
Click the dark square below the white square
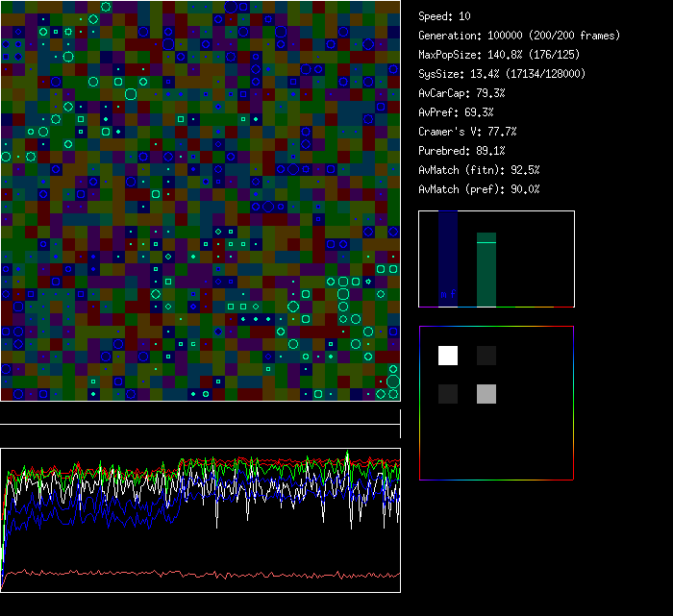(448, 393)
